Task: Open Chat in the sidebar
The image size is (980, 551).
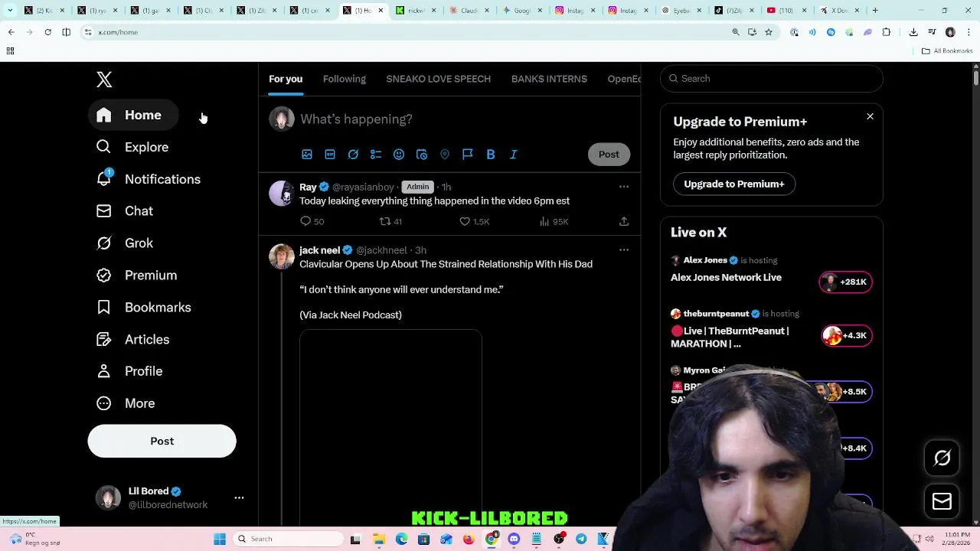Action: pyautogui.click(x=125, y=211)
